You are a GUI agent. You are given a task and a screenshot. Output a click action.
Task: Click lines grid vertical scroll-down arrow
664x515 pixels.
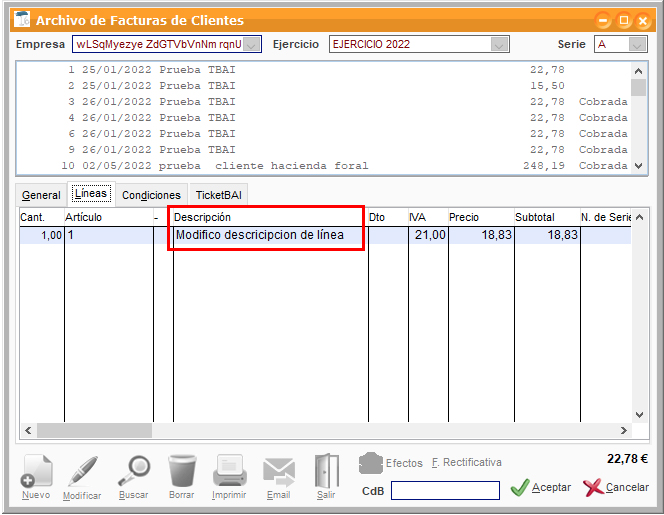click(x=639, y=415)
